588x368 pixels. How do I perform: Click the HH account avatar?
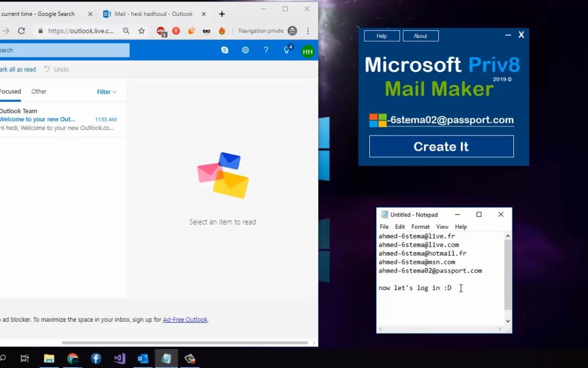[x=307, y=51]
